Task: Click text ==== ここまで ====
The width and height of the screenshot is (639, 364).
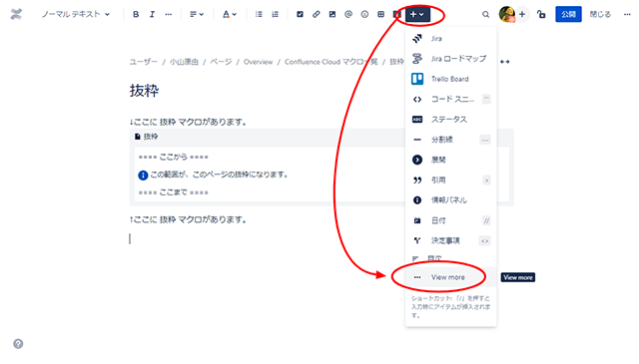Action: 173,192
